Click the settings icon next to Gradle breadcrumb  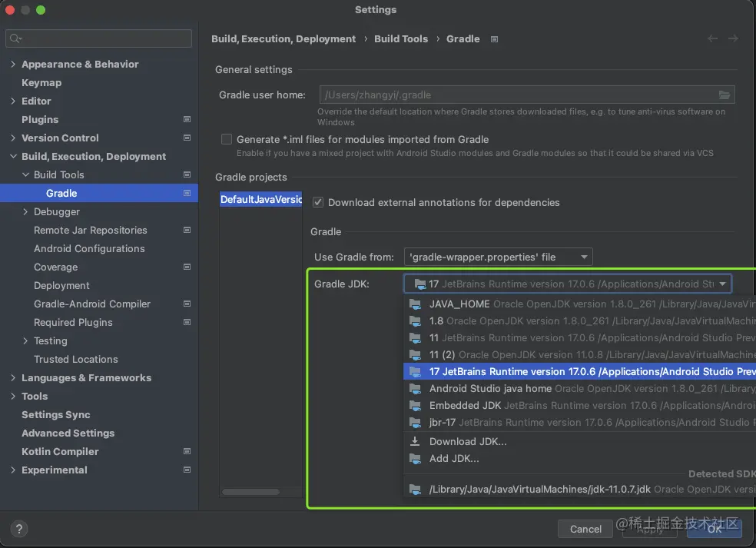[495, 39]
